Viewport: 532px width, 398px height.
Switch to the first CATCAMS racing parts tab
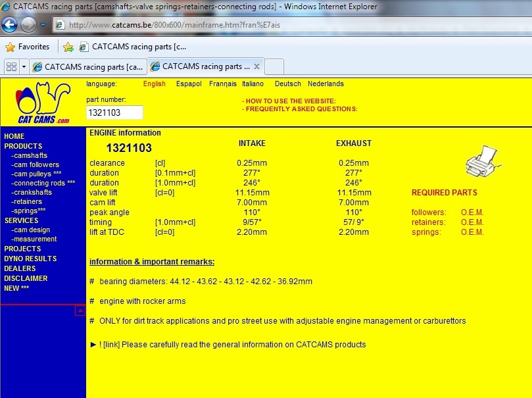(88, 66)
